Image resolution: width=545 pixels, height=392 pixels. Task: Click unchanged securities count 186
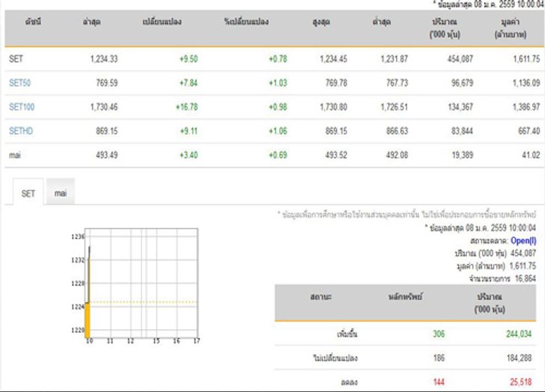coord(439,358)
